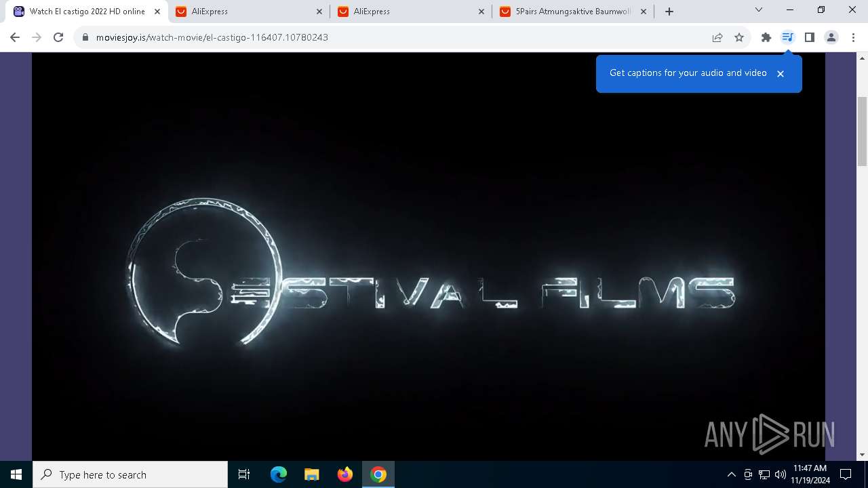Image resolution: width=868 pixels, height=488 pixels.
Task: Open the tray icon left of network
Action: [748, 474]
